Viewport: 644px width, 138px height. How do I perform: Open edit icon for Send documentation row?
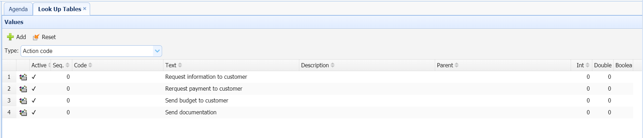pyautogui.click(x=23, y=113)
